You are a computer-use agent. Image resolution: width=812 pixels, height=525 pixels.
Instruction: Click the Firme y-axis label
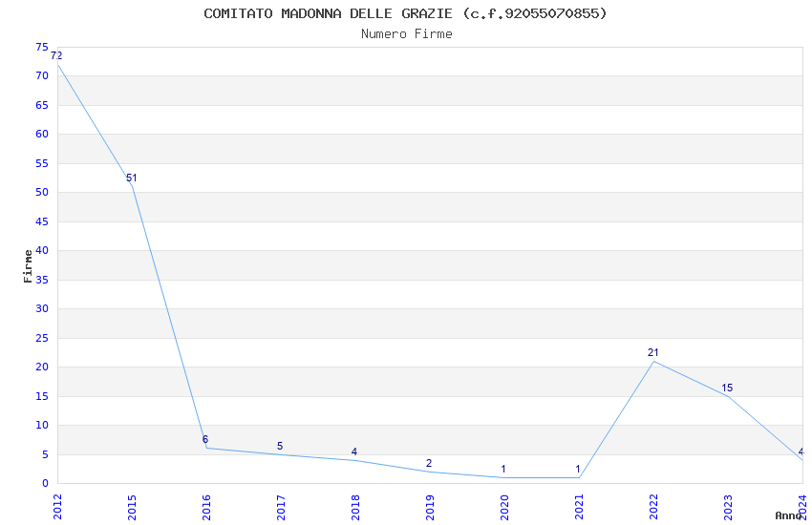tap(28, 266)
